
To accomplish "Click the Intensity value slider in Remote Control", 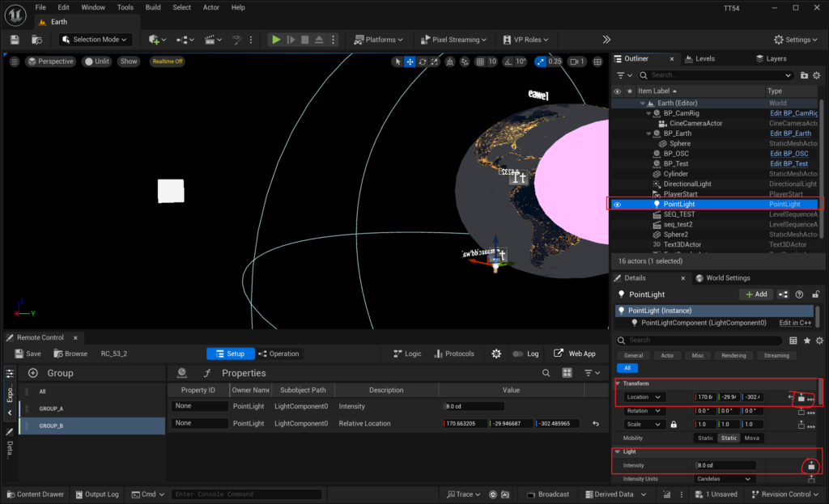I will [x=474, y=406].
